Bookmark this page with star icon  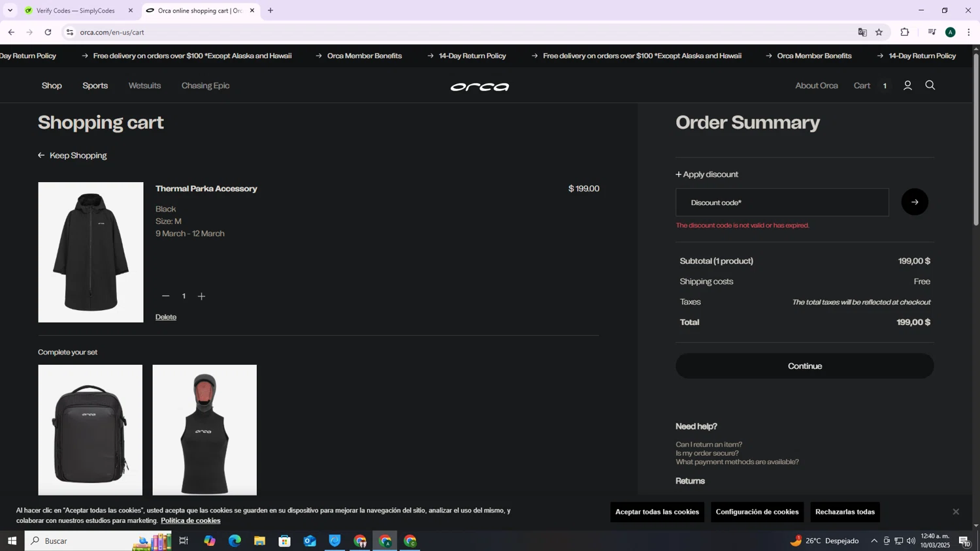coord(879,32)
